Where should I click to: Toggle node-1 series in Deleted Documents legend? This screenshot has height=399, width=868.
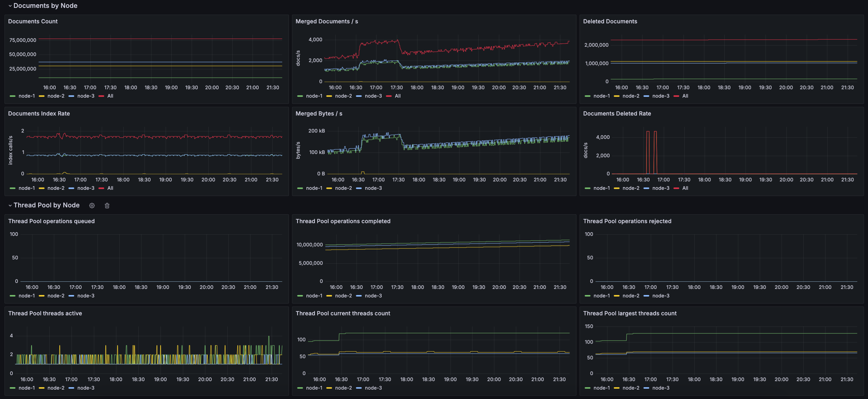pos(601,96)
